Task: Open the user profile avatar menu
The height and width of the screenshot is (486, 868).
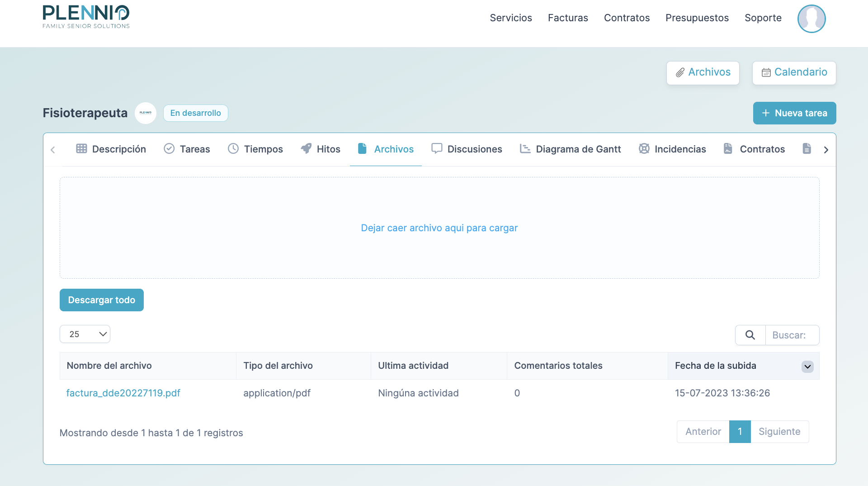Action: pyautogui.click(x=811, y=19)
